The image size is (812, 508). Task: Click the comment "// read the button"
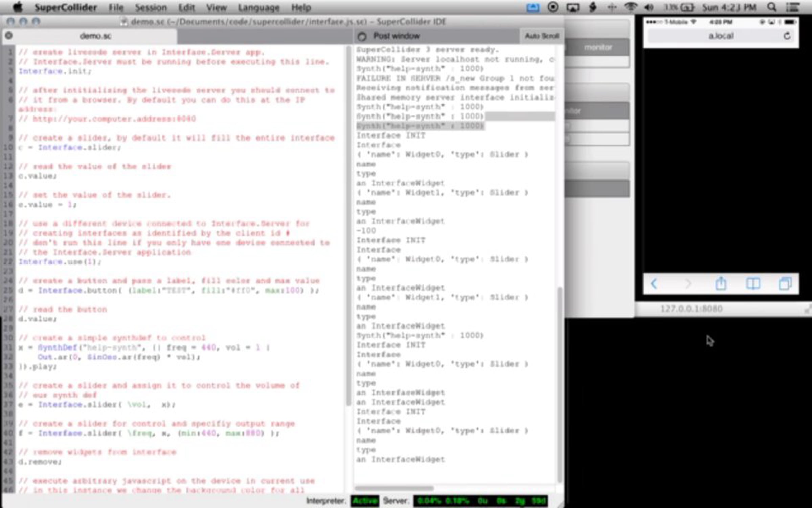[63, 309]
